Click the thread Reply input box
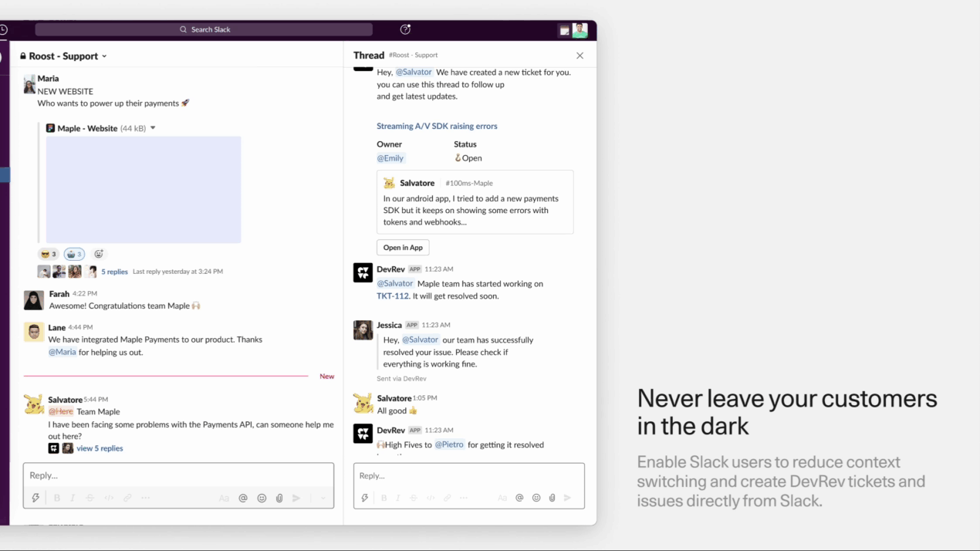This screenshot has height=551, width=980. [x=469, y=475]
